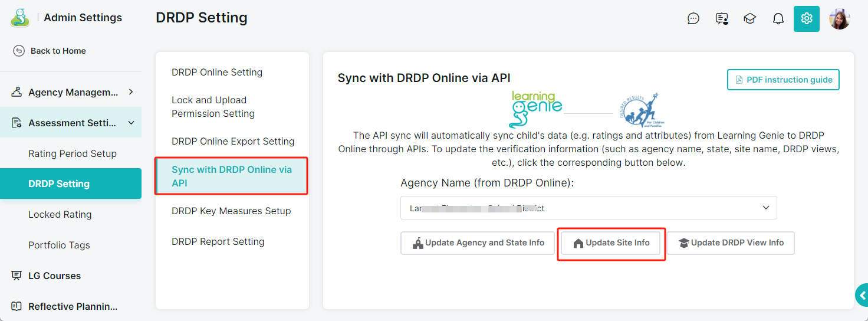Click Back to Home link
Image resolution: width=868 pixels, height=321 pixels.
(x=58, y=51)
